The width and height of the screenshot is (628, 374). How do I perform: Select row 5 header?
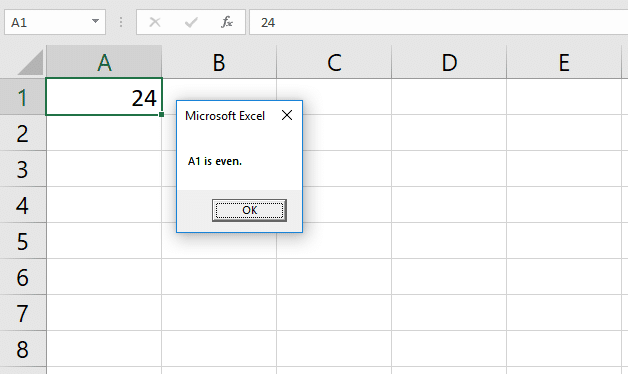tap(23, 241)
